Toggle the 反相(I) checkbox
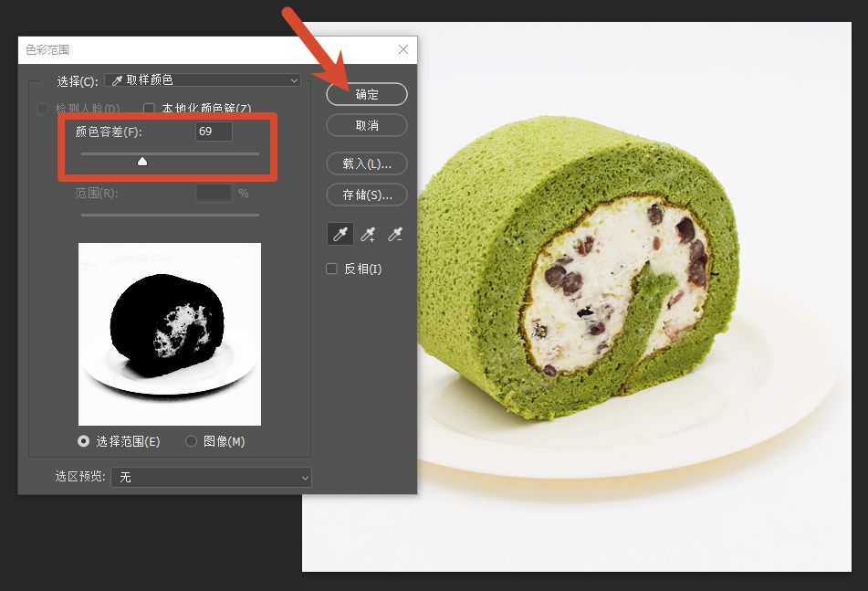The width and height of the screenshot is (868, 591). tap(331, 269)
